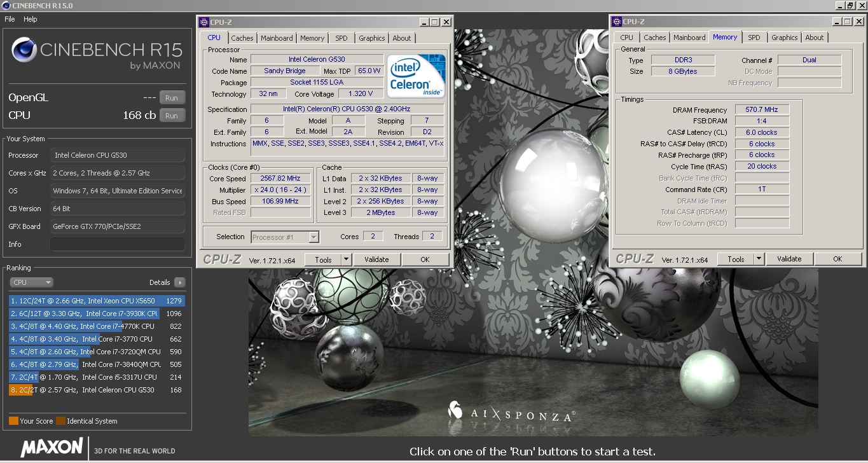Click the Info input field
The width and height of the screenshot is (868, 463).
click(x=117, y=244)
